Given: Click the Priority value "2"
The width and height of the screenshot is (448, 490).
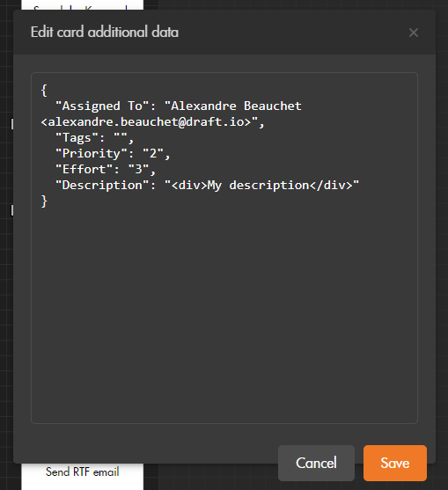Looking at the screenshot, I should point(153,153).
